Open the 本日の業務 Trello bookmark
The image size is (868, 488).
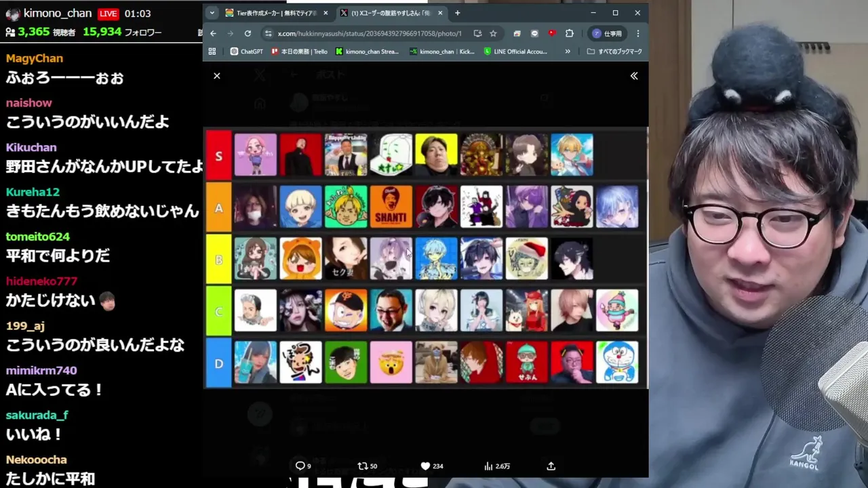click(299, 52)
